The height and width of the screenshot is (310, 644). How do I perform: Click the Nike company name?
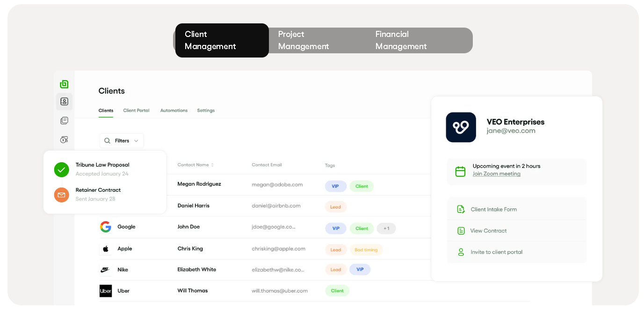tap(123, 270)
